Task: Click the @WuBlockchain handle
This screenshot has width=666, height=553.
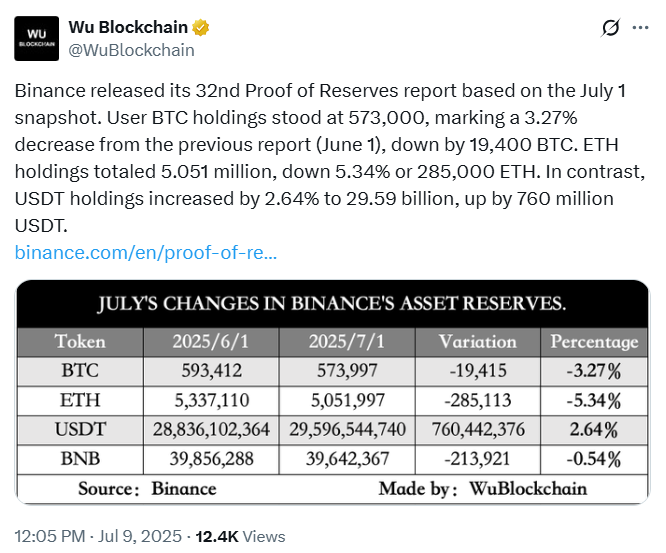Action: click(131, 49)
